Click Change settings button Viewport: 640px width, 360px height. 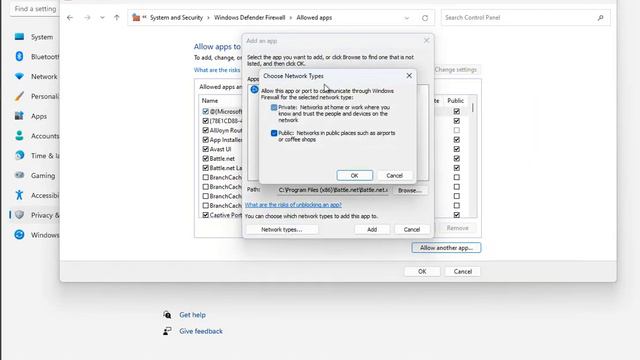click(456, 70)
